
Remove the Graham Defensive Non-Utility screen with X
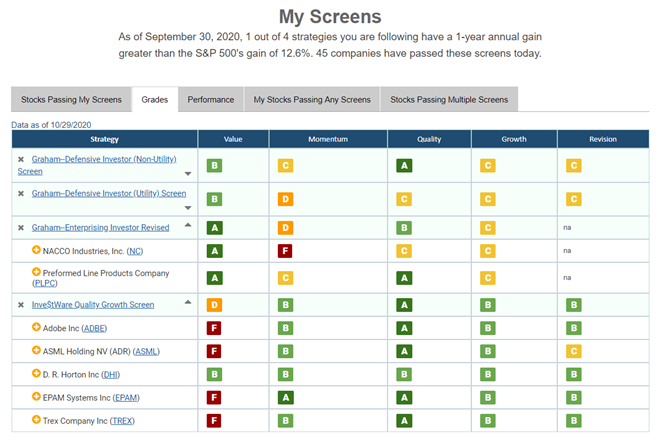(x=20, y=159)
